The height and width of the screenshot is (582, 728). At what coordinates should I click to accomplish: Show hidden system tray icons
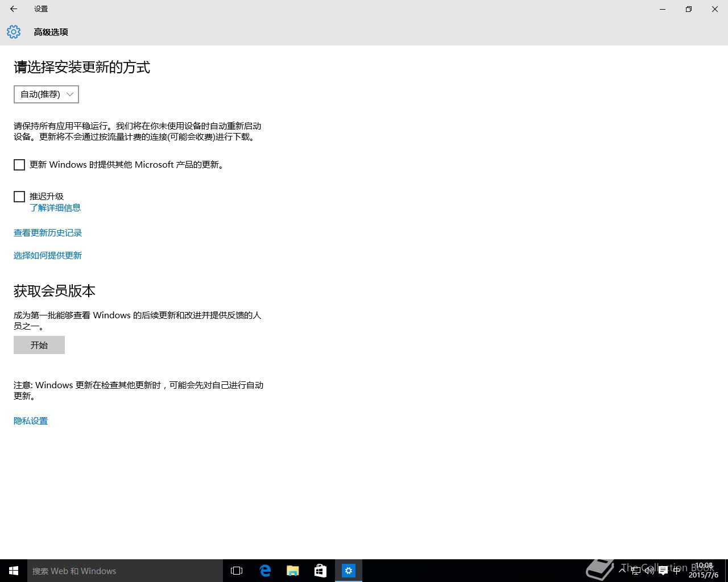coord(623,571)
